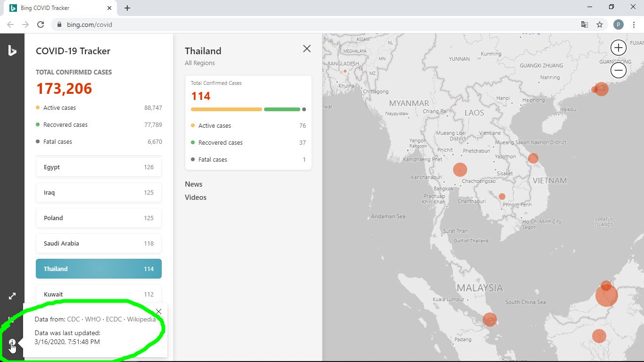Click the translate page icon in the address bar
Screen dimensions: 644x362
(585, 25)
